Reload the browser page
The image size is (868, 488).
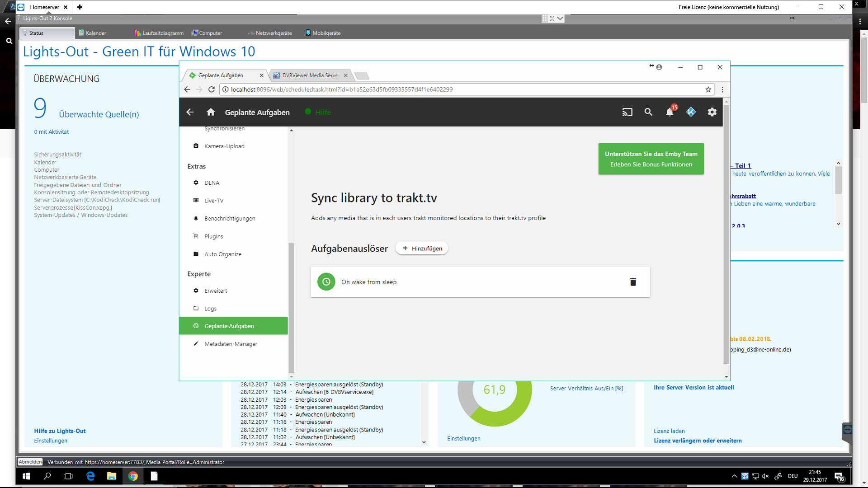(x=211, y=89)
